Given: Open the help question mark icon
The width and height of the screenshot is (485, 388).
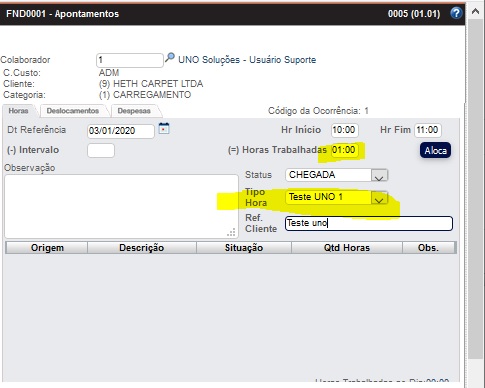Looking at the screenshot, I should pyautogui.click(x=456, y=13).
